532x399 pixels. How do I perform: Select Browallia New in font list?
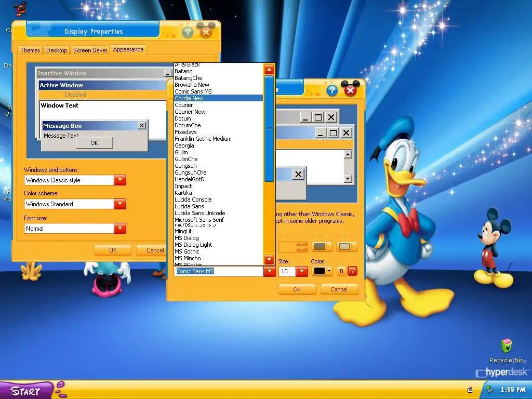point(219,85)
